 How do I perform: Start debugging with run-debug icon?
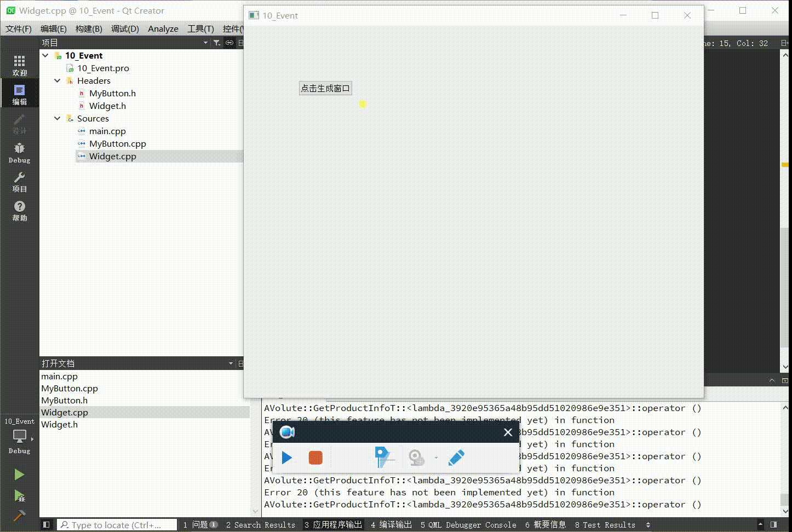pyautogui.click(x=19, y=496)
